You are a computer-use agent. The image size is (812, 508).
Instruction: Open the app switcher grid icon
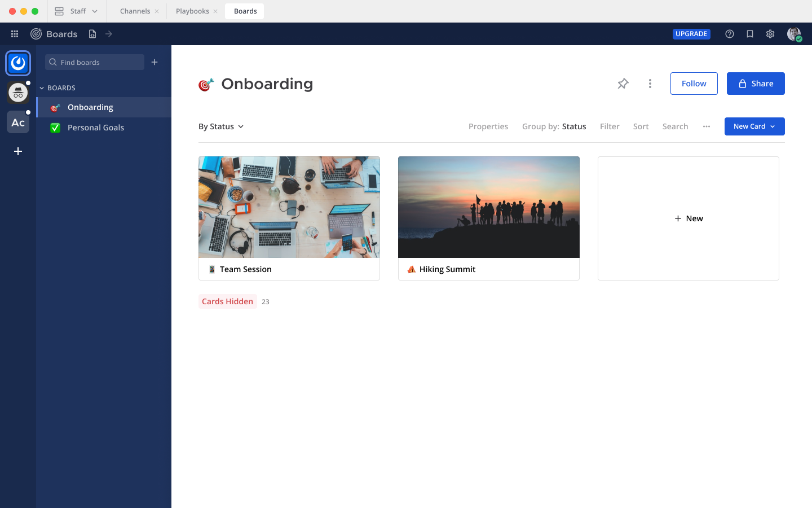click(x=15, y=34)
